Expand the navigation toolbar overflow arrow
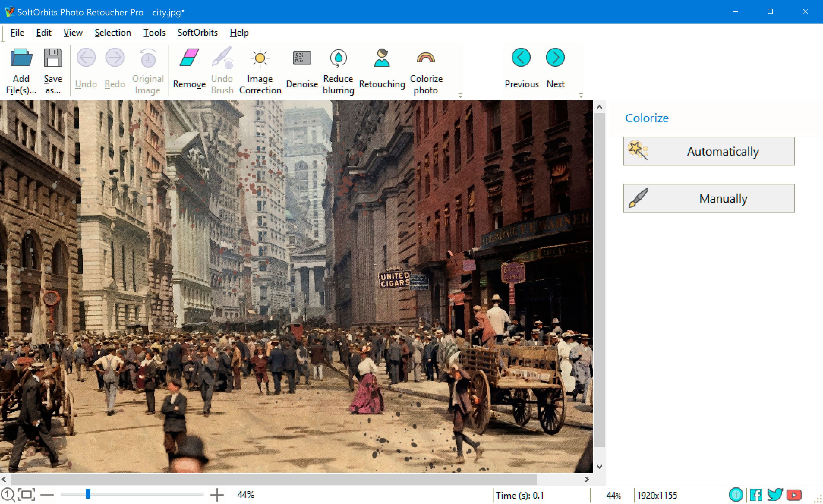Image resolution: width=823 pixels, height=504 pixels. (581, 96)
